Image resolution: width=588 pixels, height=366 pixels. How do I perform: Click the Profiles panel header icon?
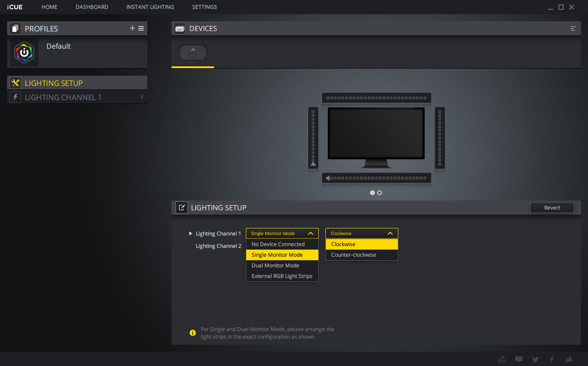tap(15, 28)
